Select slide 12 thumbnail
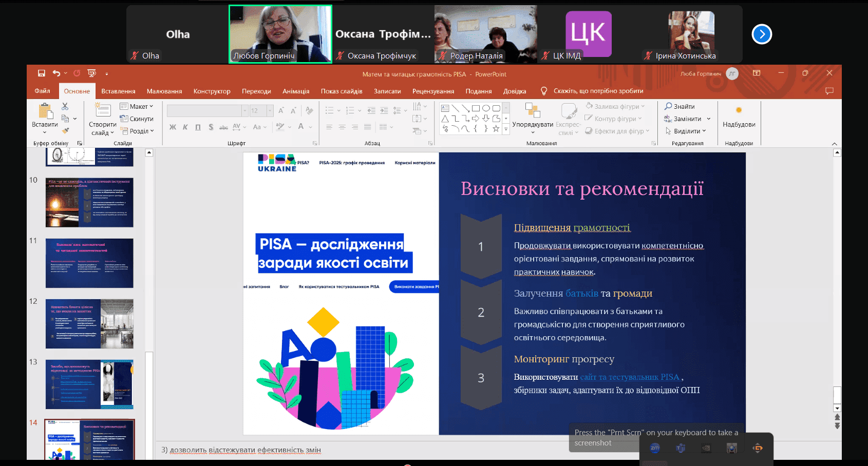Image resolution: width=868 pixels, height=466 pixels. (x=89, y=324)
